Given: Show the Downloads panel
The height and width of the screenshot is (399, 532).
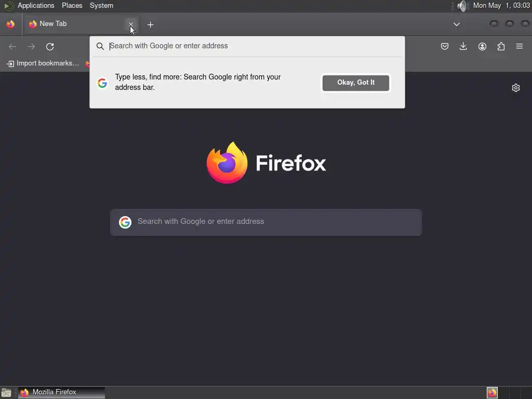Looking at the screenshot, I should 463,46.
